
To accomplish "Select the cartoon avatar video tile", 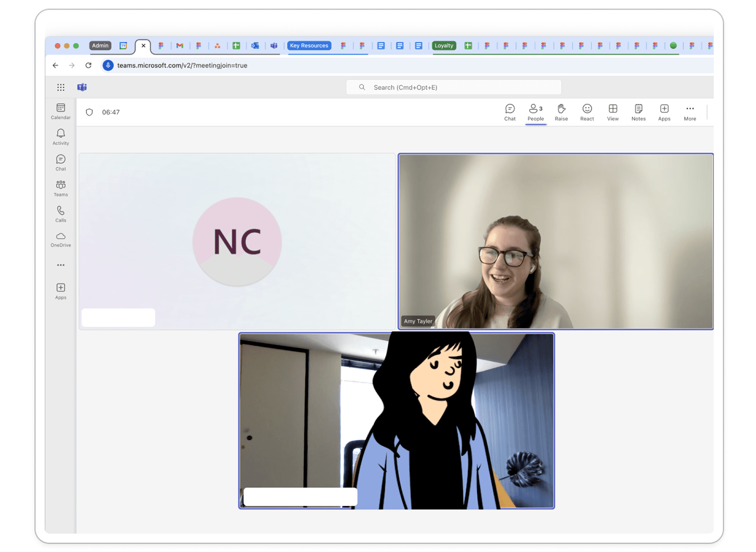I will [397, 421].
